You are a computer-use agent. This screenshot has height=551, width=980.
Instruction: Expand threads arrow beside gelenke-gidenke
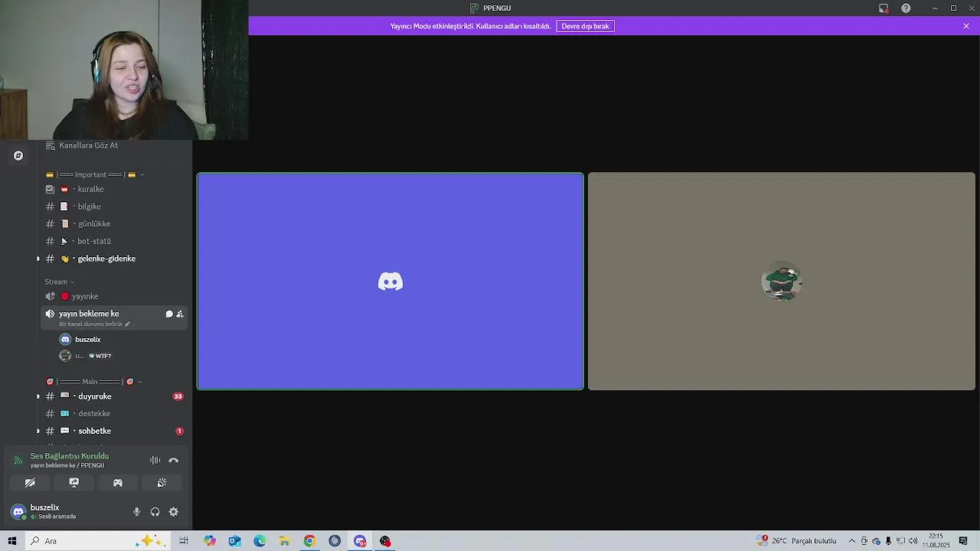point(38,259)
